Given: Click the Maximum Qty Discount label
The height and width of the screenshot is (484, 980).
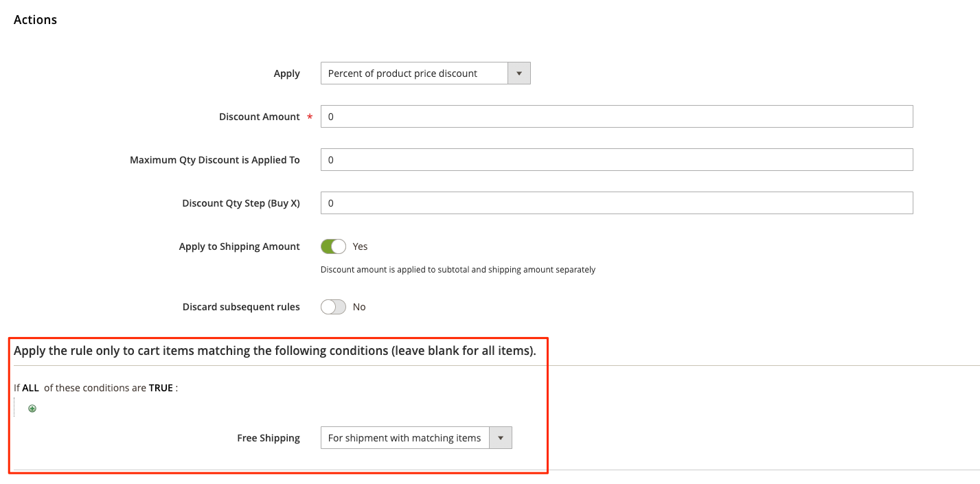Looking at the screenshot, I should 214,160.
